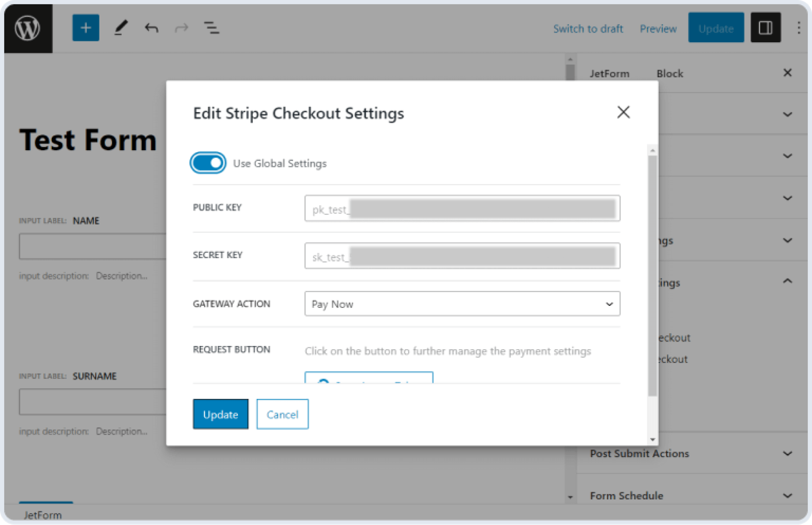Click the WordPress logo icon

[x=28, y=28]
